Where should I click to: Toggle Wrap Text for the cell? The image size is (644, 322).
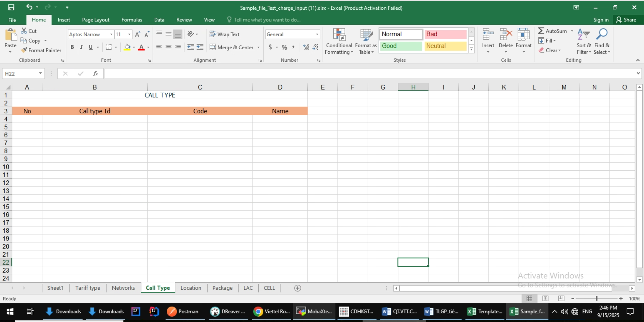click(224, 35)
